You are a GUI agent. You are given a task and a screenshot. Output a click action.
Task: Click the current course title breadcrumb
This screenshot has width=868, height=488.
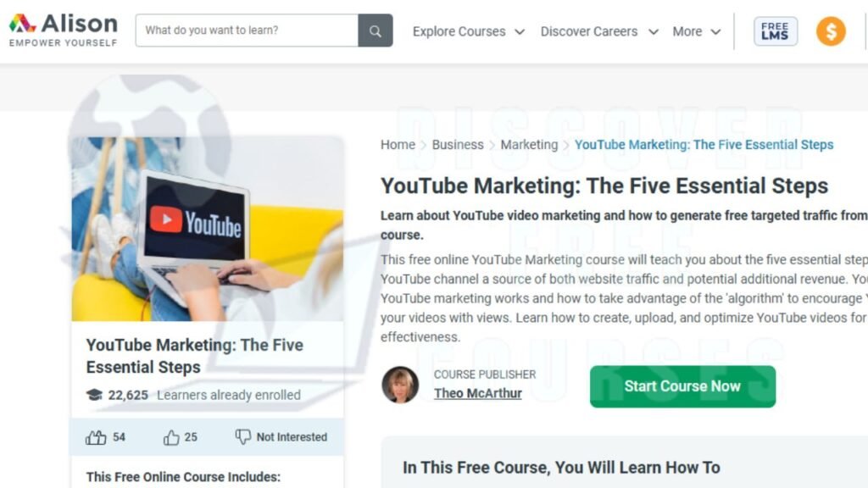[704, 144]
